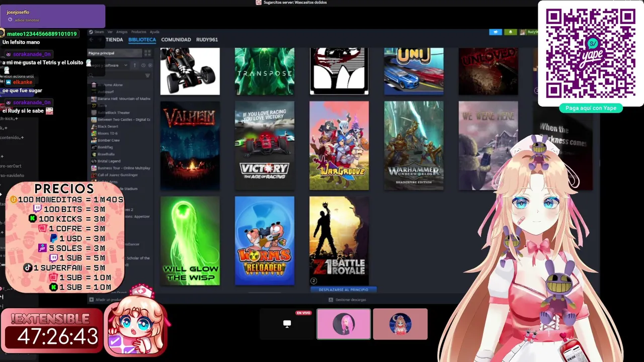Open the Ayuda menu
The width and height of the screenshot is (644, 362).
click(154, 32)
